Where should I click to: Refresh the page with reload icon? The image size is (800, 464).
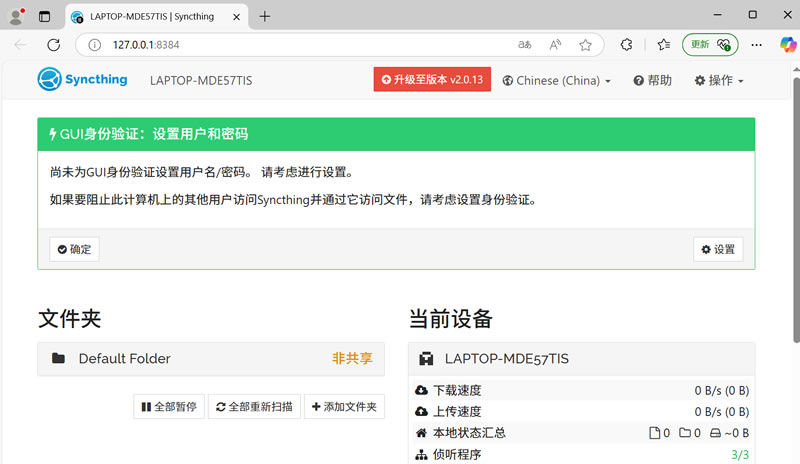pos(54,45)
